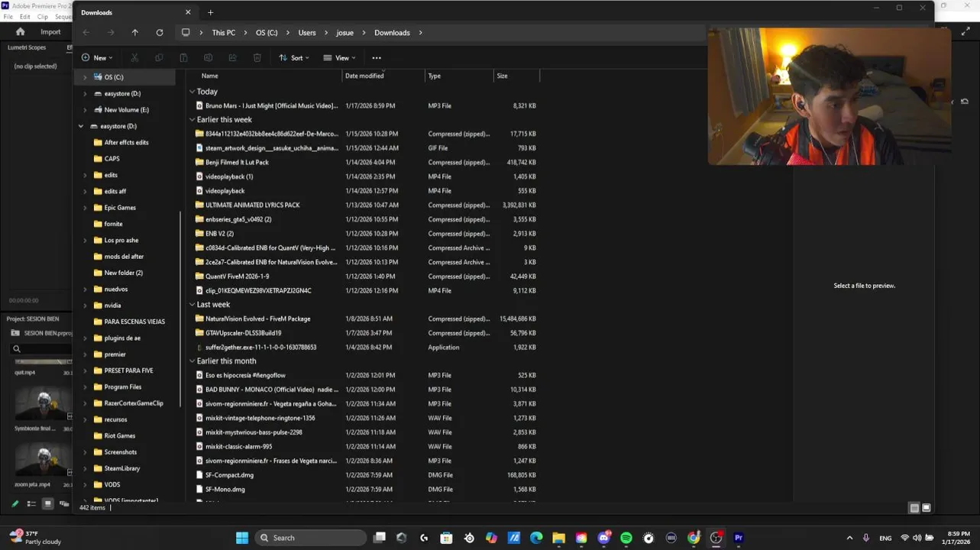Select the quit.mp4 thumbnail in Premiere
980x550 pixels.
click(x=44, y=362)
